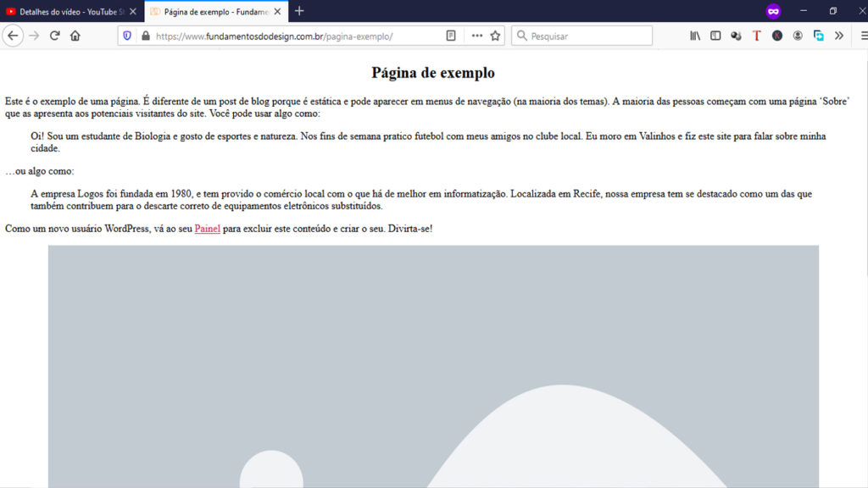Click the Página de exemplo heading
Viewport: 868px width, 488px height.
[x=433, y=73]
